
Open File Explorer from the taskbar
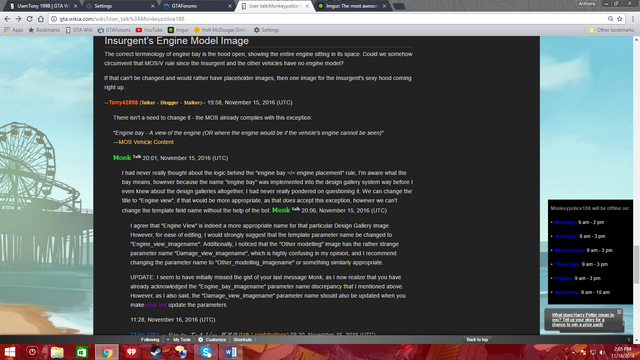coord(57,352)
